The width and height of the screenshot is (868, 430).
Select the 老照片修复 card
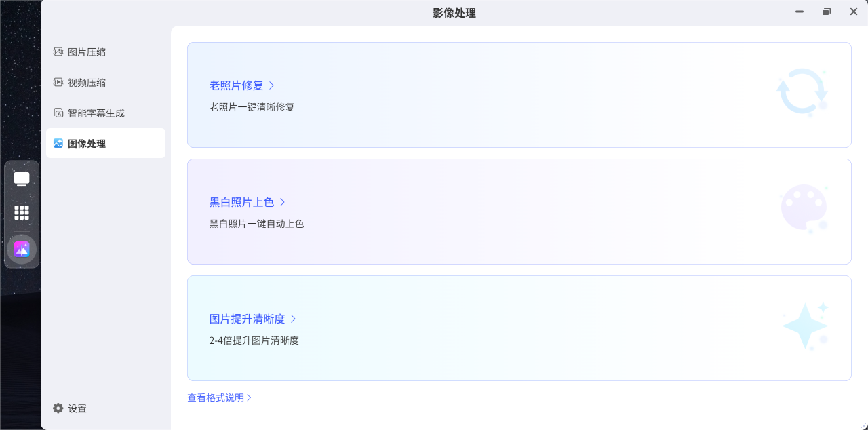click(x=519, y=95)
